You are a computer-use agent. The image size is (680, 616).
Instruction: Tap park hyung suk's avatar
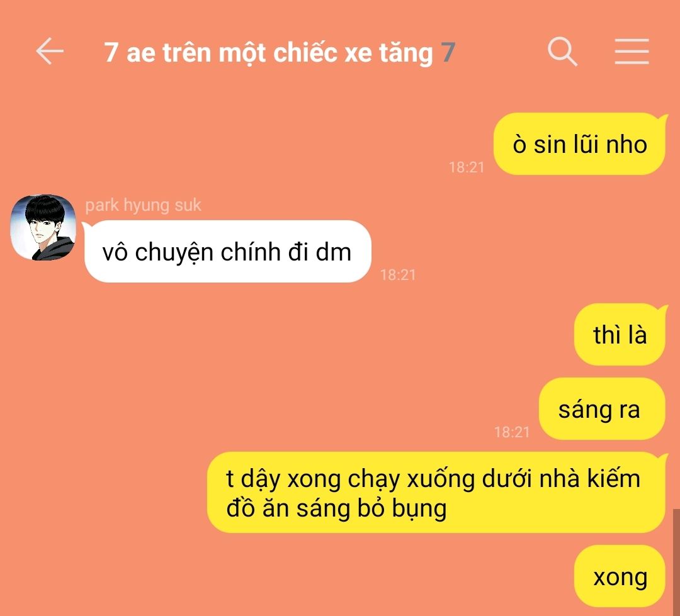click(43, 227)
